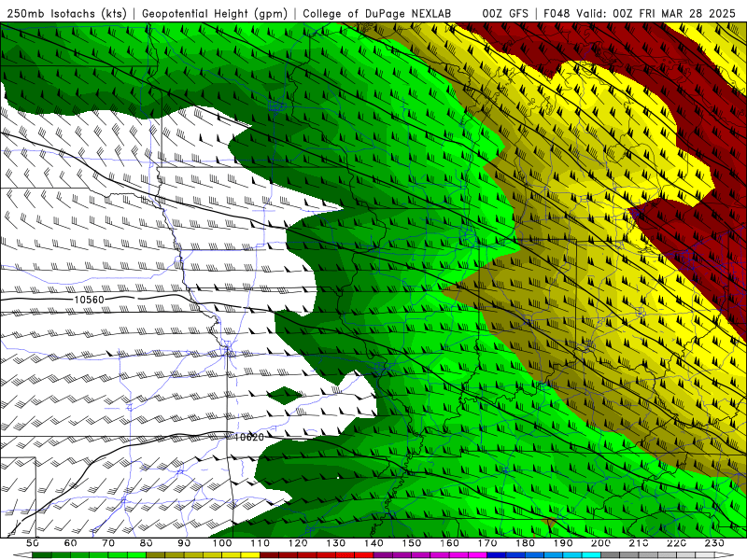Screen dimensions: 747x560
Task: Click the 190 label on the color scale
Action: pos(563,543)
